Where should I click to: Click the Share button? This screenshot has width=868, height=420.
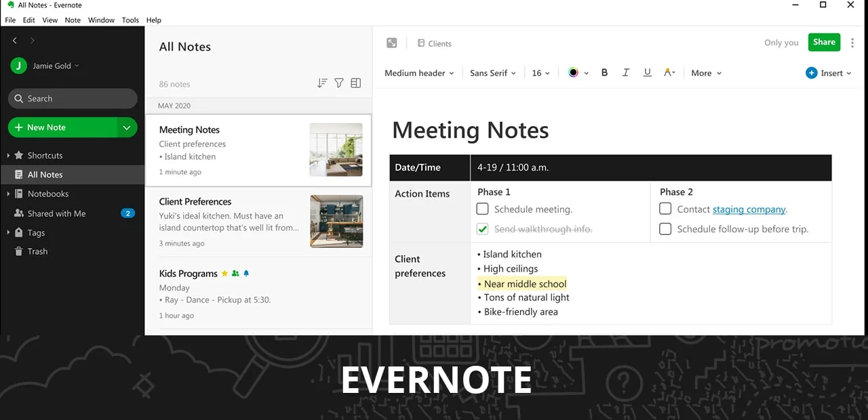pyautogui.click(x=824, y=42)
